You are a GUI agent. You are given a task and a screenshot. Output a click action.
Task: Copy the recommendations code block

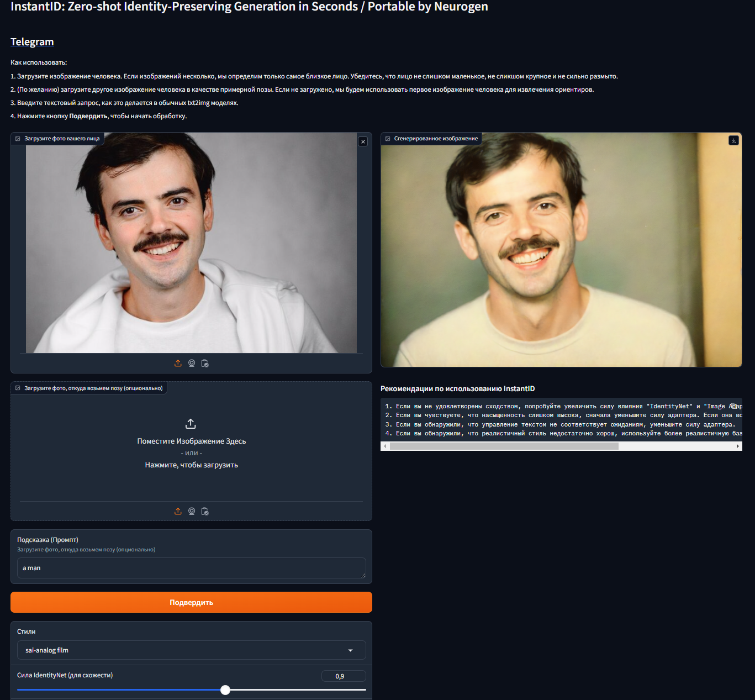pyautogui.click(x=734, y=406)
